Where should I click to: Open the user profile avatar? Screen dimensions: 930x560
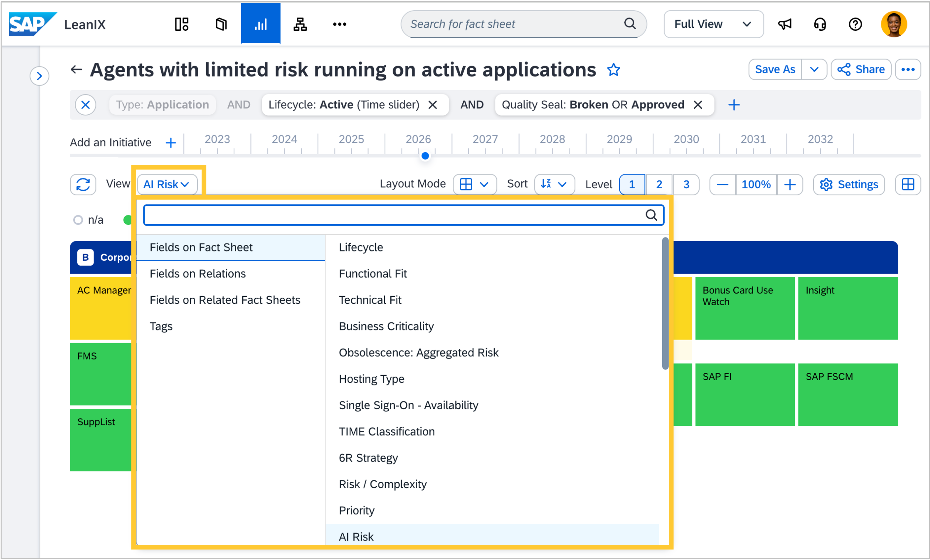[894, 24]
